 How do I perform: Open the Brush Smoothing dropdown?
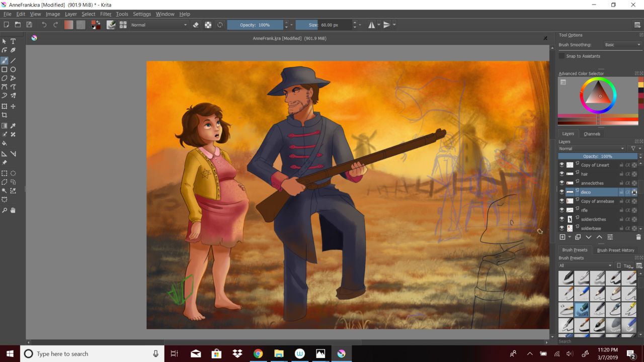(x=622, y=45)
